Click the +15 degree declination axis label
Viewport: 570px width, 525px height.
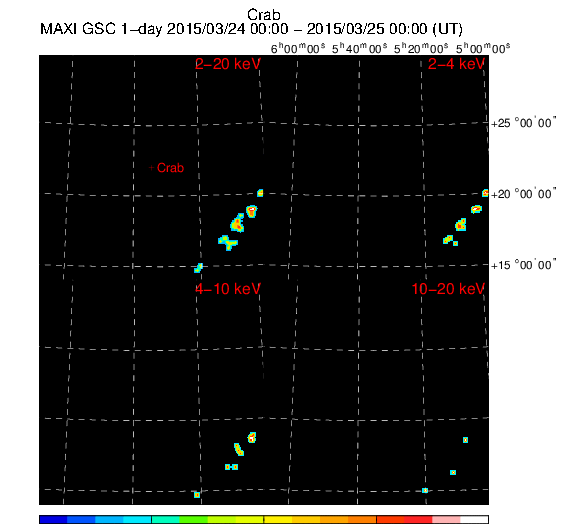tap(524, 265)
